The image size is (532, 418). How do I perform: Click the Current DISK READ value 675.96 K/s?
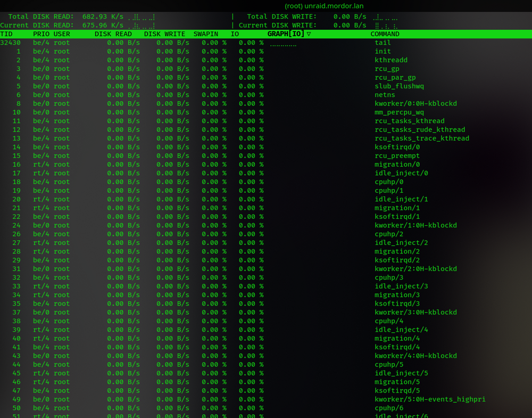point(103,25)
